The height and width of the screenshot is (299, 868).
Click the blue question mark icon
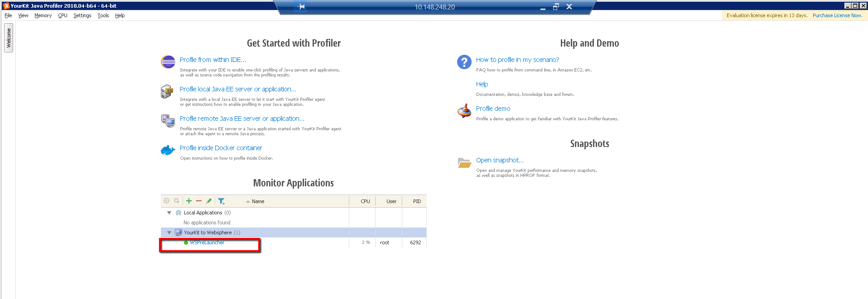pos(464,62)
